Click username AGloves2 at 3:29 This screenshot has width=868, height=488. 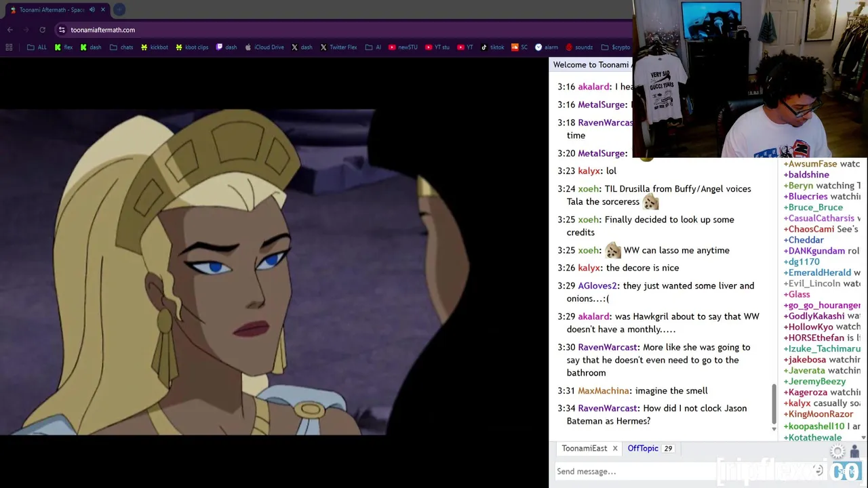pos(598,286)
